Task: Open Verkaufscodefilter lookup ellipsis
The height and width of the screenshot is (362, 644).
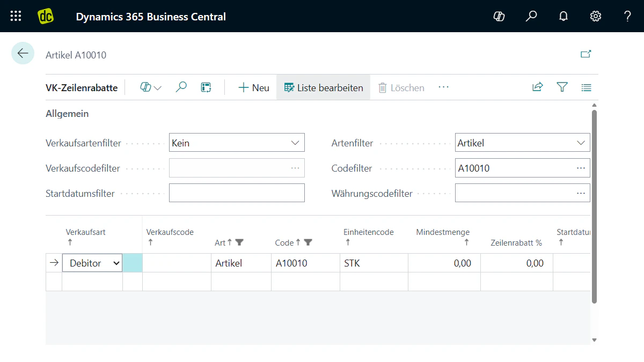Action: [x=295, y=168]
